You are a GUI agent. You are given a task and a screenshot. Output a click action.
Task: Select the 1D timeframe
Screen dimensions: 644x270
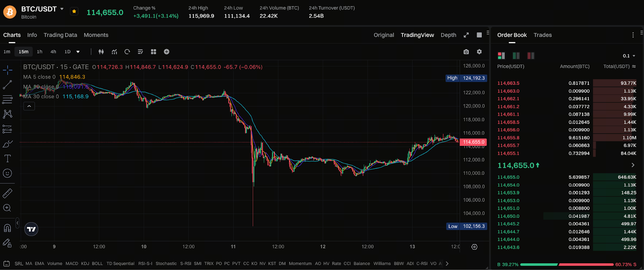point(68,52)
